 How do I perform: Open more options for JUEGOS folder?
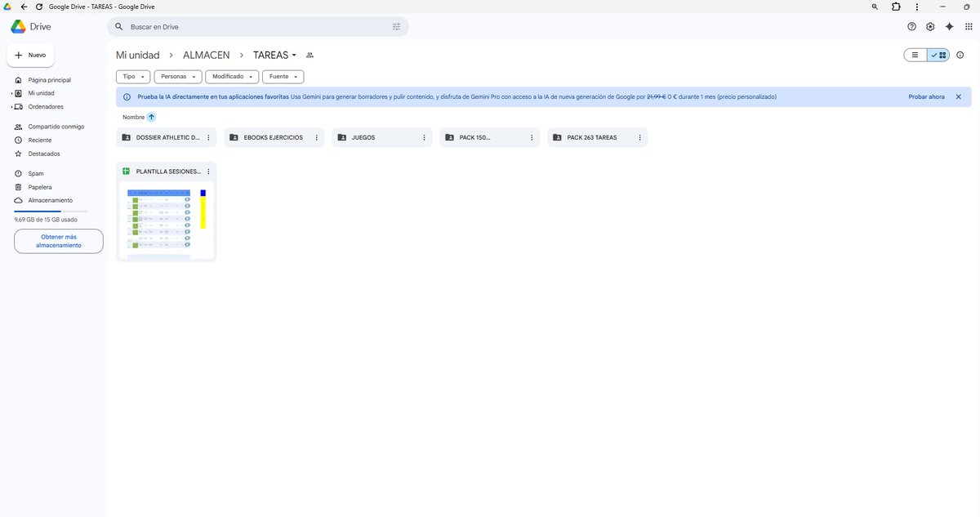click(x=424, y=138)
